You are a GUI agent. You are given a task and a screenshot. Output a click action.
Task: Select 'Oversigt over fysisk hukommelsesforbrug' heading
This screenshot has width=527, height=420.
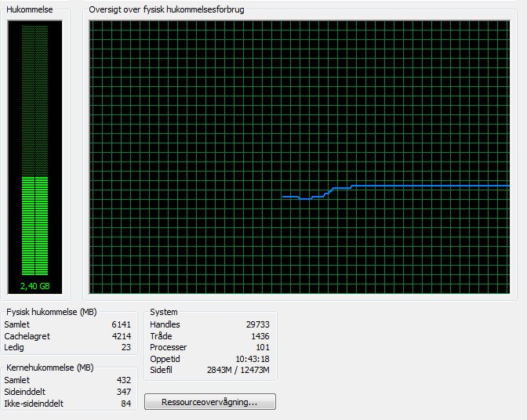(166, 9)
